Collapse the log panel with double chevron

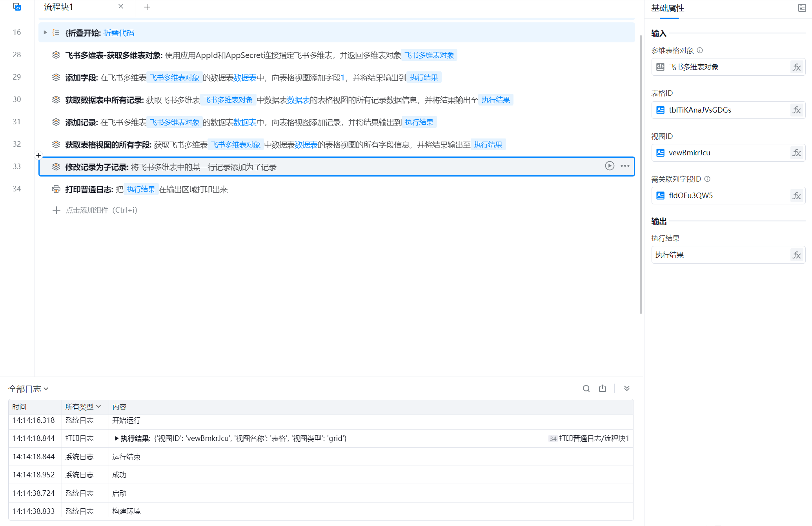[626, 388]
